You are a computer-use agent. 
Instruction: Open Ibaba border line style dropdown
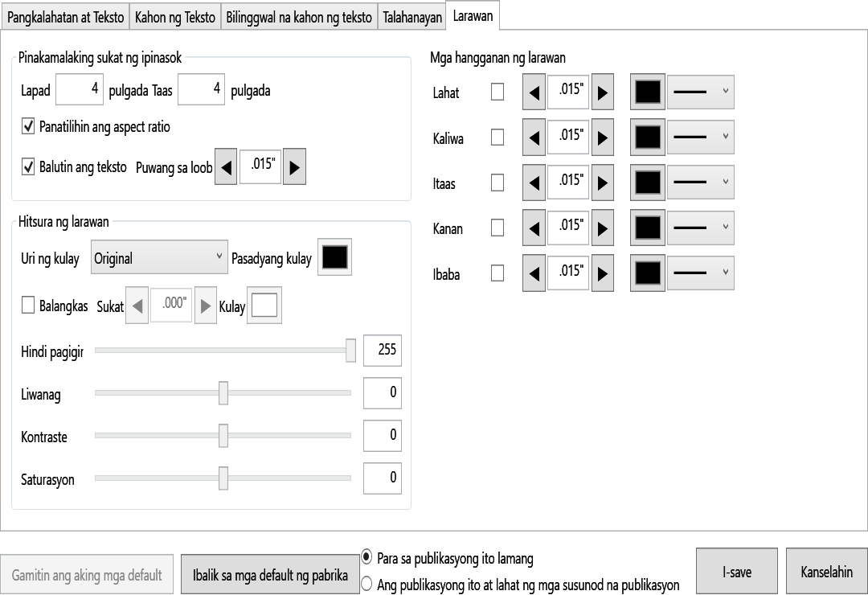pos(701,273)
